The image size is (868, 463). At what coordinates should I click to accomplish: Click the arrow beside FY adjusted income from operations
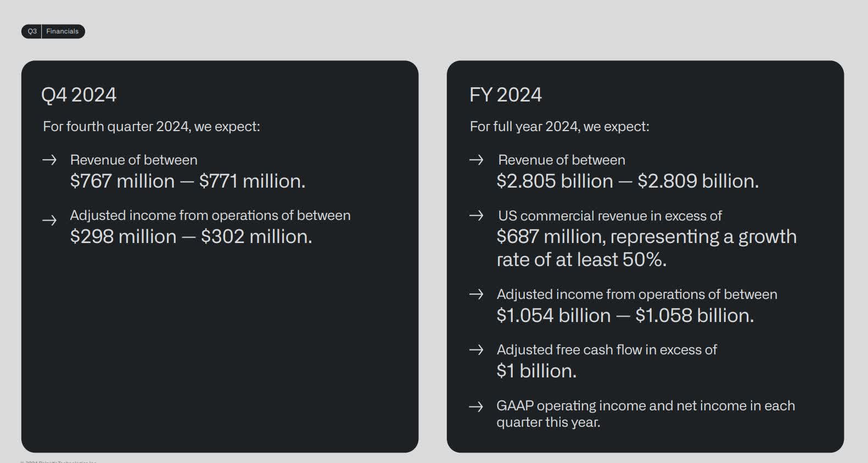click(476, 295)
